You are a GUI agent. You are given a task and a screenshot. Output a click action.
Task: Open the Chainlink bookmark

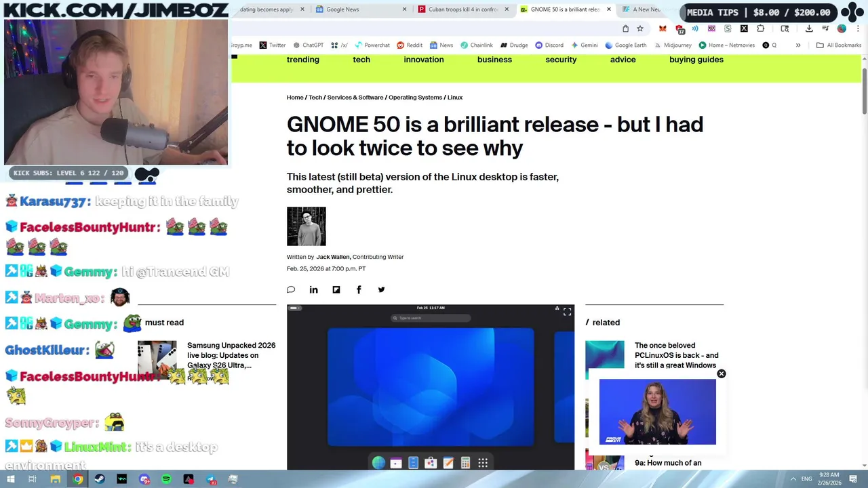point(477,45)
